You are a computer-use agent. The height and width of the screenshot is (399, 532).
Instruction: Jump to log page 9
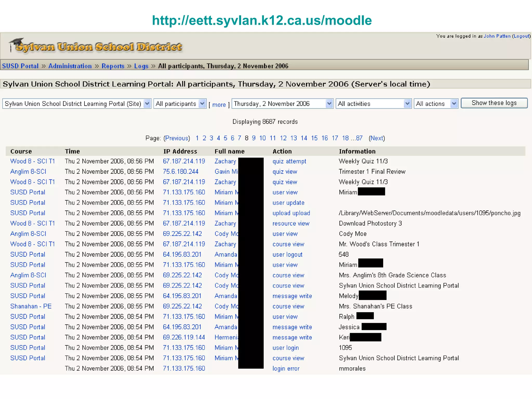(254, 138)
